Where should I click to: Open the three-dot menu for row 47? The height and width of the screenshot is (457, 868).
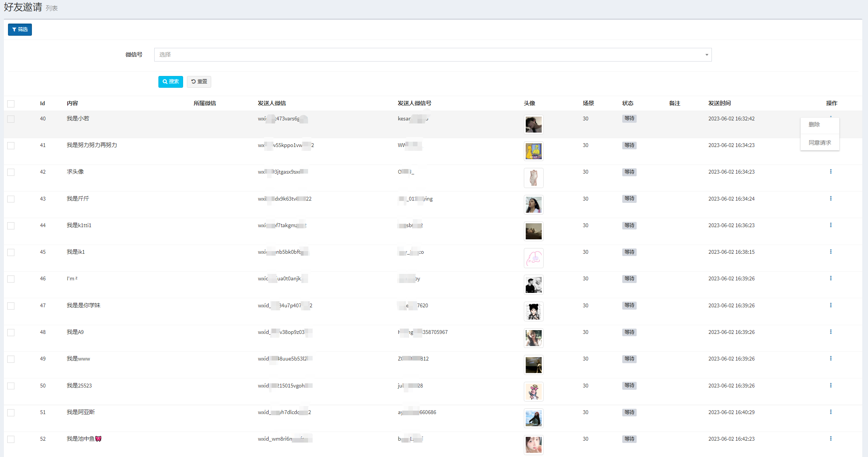point(831,305)
